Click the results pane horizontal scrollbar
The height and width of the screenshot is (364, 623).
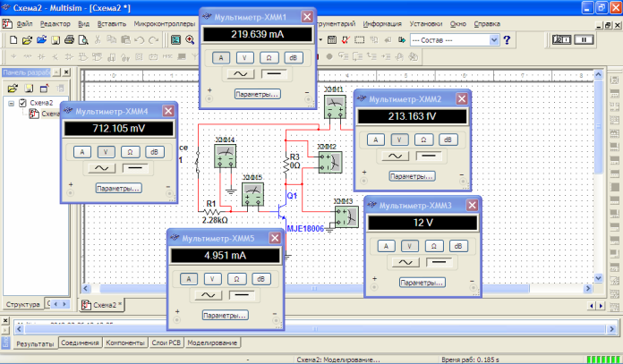pyautogui.click(x=315, y=329)
